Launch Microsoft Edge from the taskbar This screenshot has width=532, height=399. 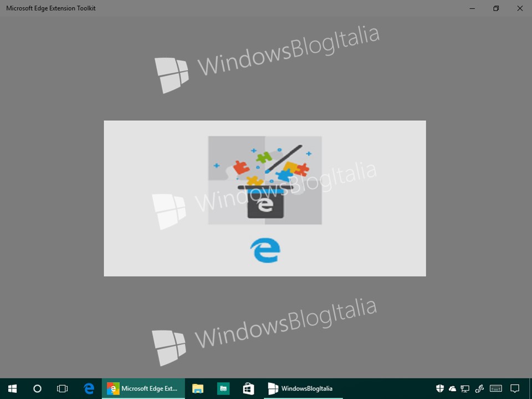click(89, 388)
